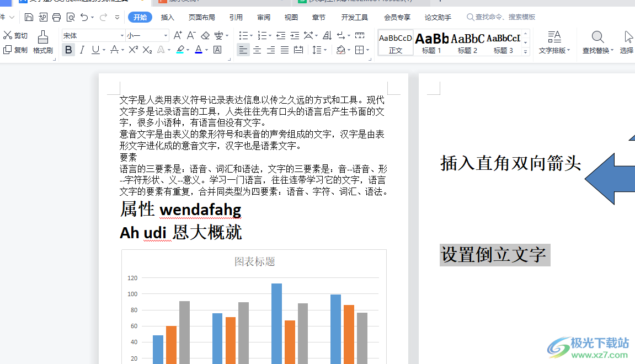Toggle Italic formatting

pyautogui.click(x=82, y=50)
